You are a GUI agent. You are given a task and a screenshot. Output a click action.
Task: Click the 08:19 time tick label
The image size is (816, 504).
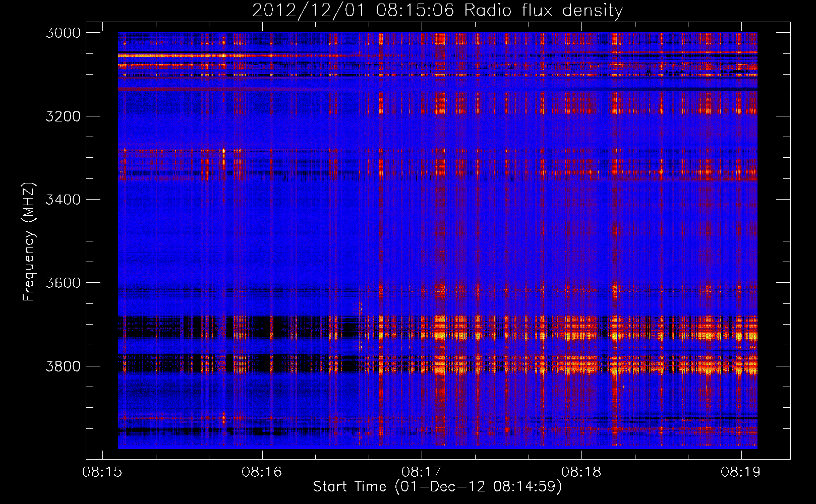tap(741, 472)
